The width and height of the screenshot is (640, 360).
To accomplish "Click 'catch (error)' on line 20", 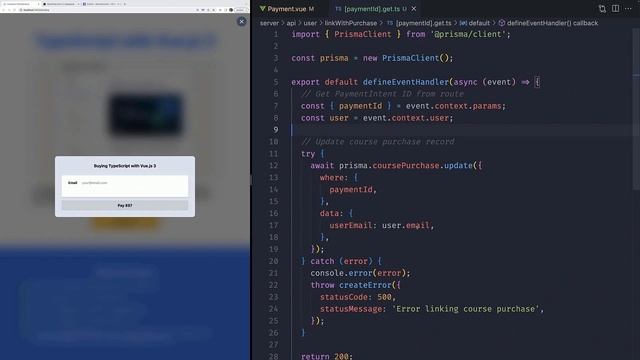I will point(341,261).
